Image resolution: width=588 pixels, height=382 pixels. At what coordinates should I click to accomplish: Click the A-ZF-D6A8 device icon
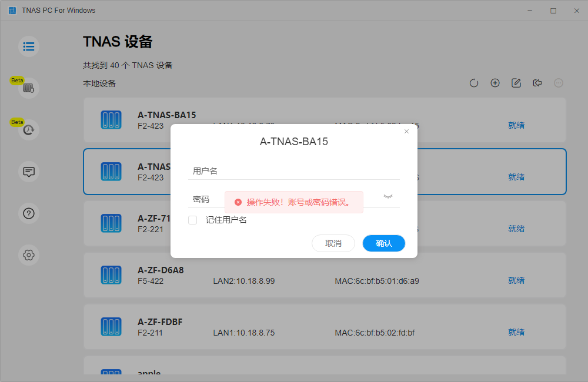[x=111, y=275]
